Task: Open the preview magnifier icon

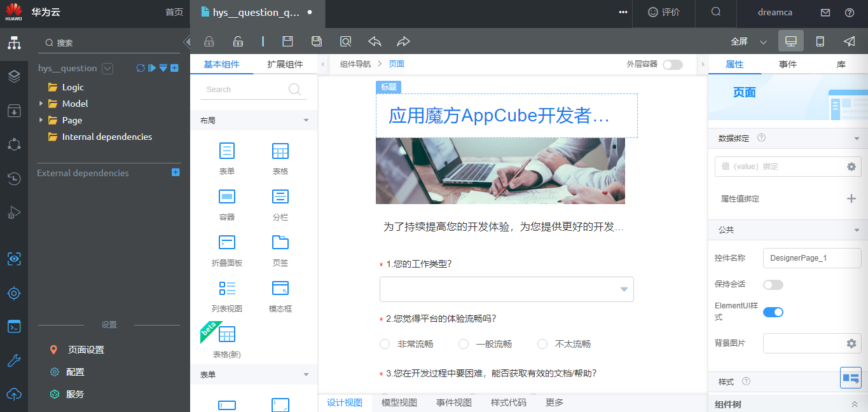Action: (345, 41)
